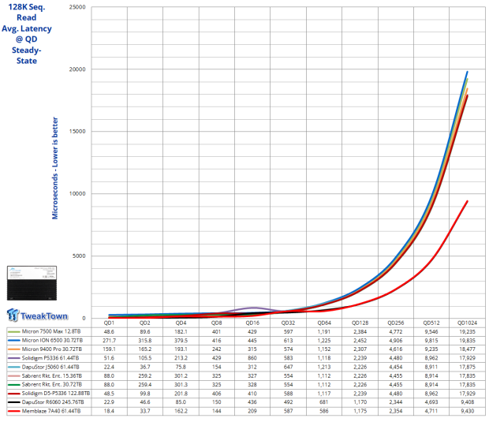Click the 9,430 value for Memblaze 7A40
The width and height of the screenshot is (489, 448).
[x=467, y=411]
